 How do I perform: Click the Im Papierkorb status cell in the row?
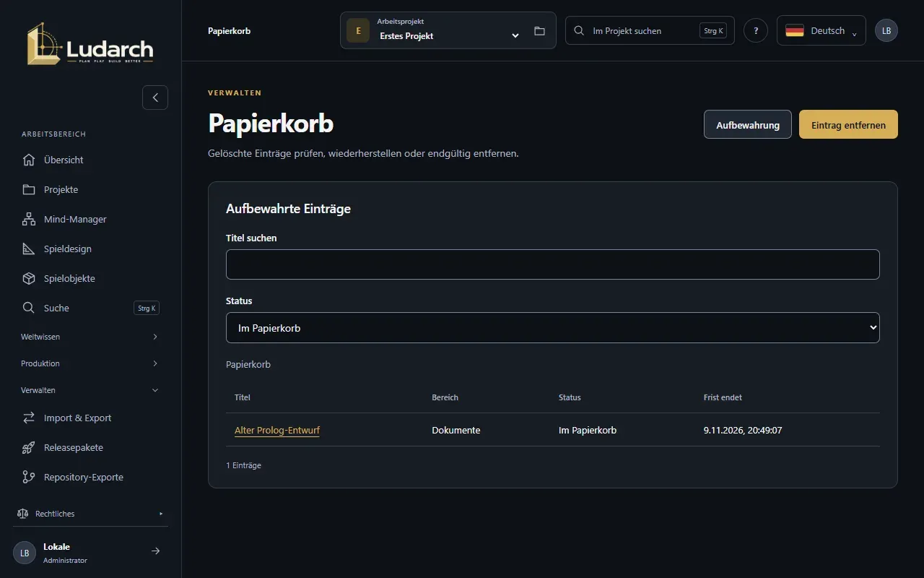pyautogui.click(x=588, y=430)
